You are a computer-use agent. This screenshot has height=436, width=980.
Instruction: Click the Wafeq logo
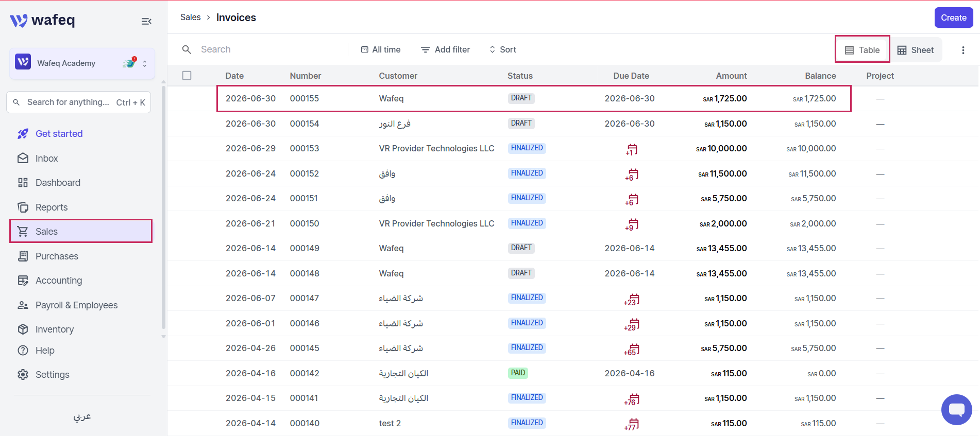click(42, 20)
